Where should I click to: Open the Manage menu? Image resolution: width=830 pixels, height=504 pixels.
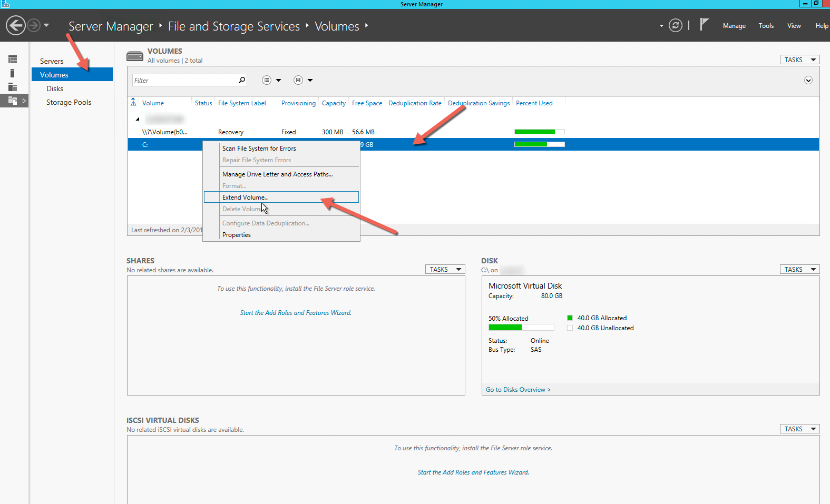[x=734, y=26]
